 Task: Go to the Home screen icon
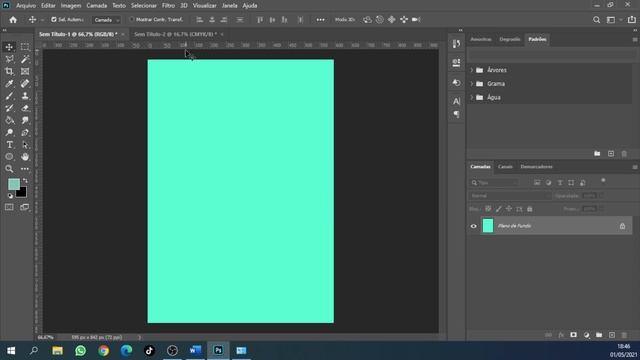13,20
